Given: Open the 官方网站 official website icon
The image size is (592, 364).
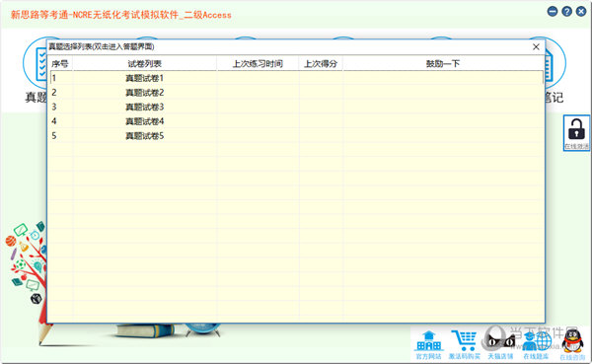Looking at the screenshot, I should [429, 344].
